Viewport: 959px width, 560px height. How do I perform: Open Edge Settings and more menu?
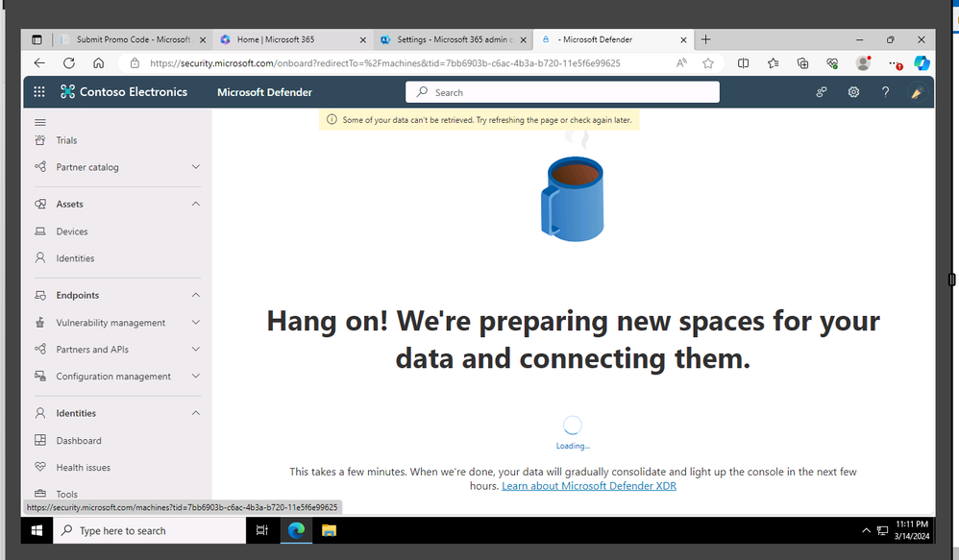coord(895,63)
